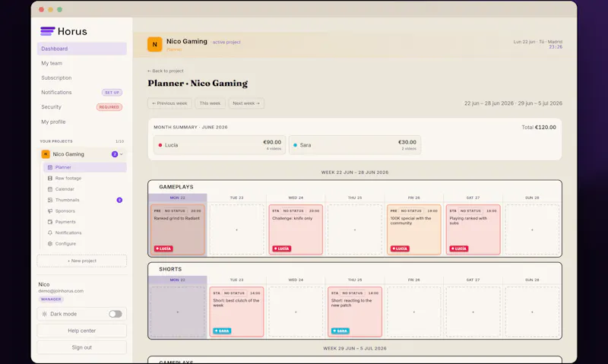The width and height of the screenshot is (608, 364).
Task: Click the demo@joinhorus.com email text
Action: 61,291
